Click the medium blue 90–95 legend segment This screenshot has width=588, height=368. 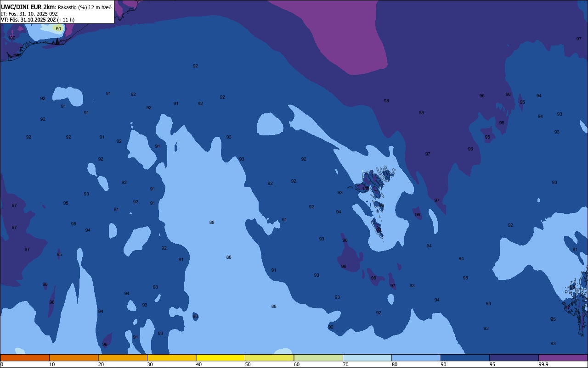coord(465,357)
